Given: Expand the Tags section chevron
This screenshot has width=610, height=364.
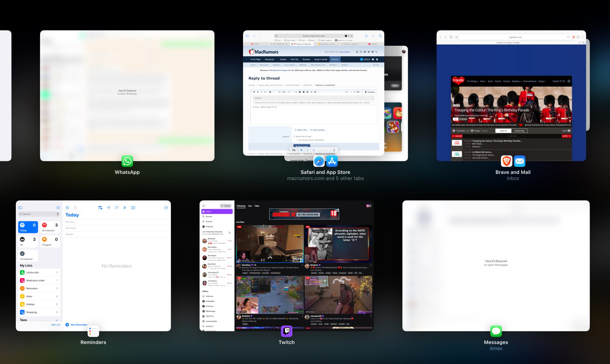Looking at the screenshot, I should [57, 320].
